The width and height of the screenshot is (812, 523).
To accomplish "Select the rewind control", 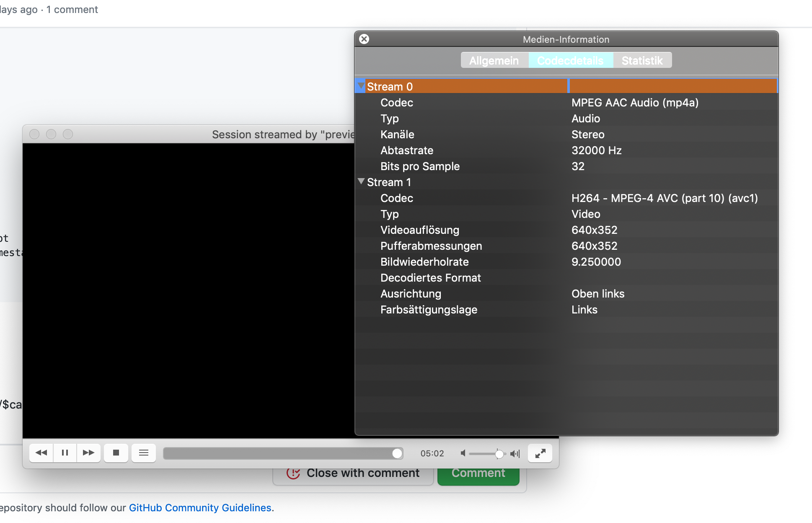I will [41, 453].
